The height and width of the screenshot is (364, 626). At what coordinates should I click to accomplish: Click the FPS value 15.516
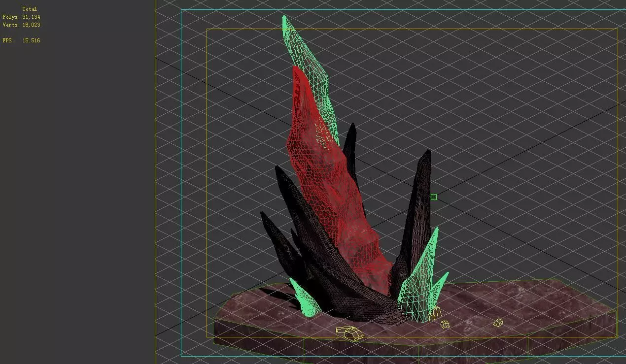tap(31, 40)
